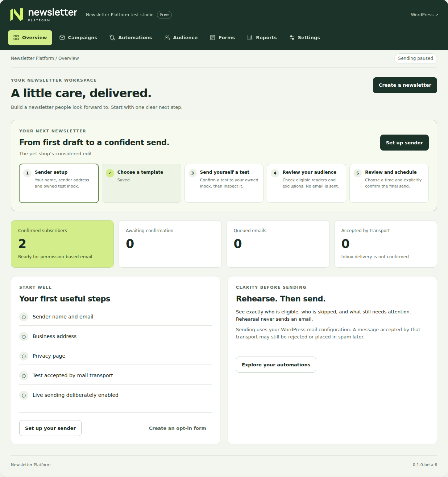
Task: Open the WordPress external link
Action: (x=424, y=15)
